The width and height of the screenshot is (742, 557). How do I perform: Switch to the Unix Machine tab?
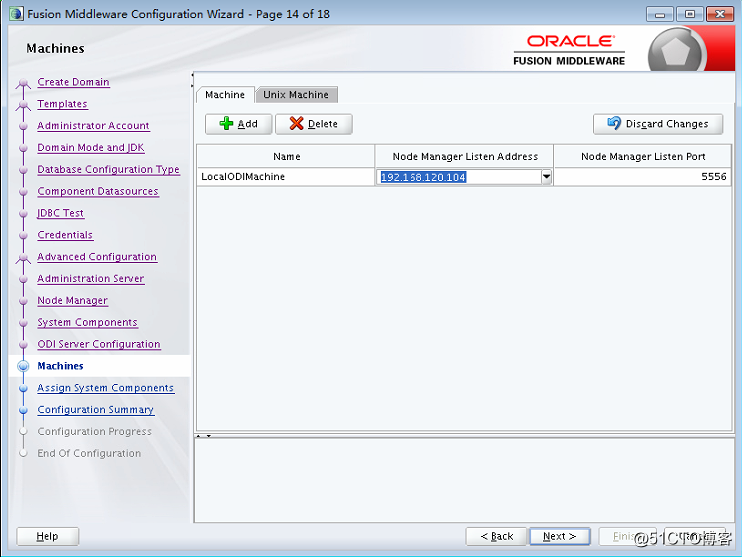click(x=296, y=95)
